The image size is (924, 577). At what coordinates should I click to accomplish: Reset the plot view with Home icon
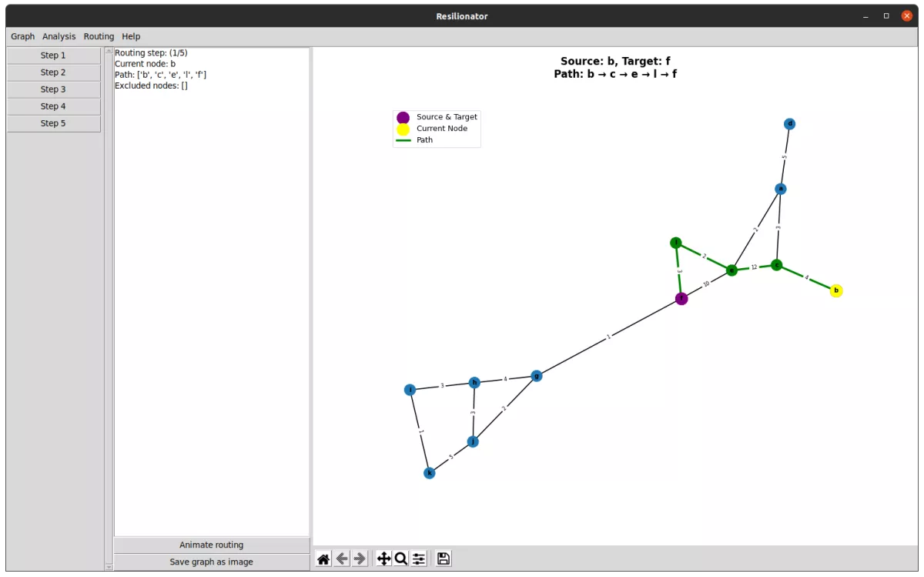click(323, 559)
